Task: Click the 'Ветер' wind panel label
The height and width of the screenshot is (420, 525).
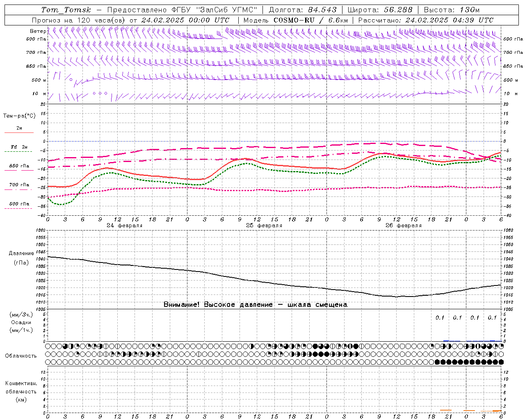Action: point(38,31)
